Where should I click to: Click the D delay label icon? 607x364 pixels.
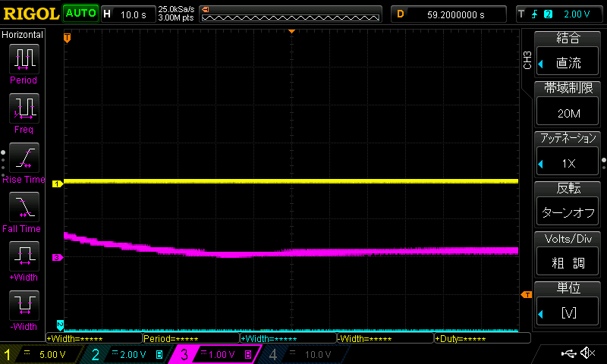pyautogui.click(x=401, y=14)
